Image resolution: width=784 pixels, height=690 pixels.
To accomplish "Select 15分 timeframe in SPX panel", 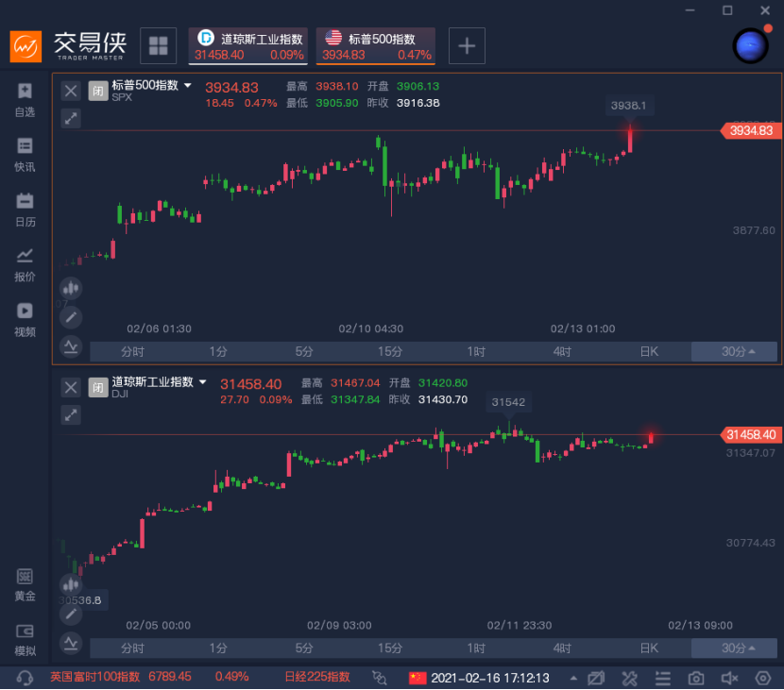I will click(x=390, y=351).
